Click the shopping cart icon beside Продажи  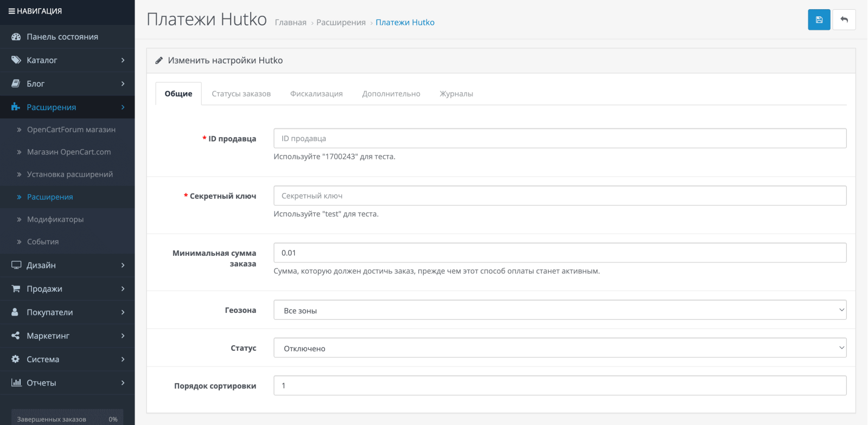16,288
